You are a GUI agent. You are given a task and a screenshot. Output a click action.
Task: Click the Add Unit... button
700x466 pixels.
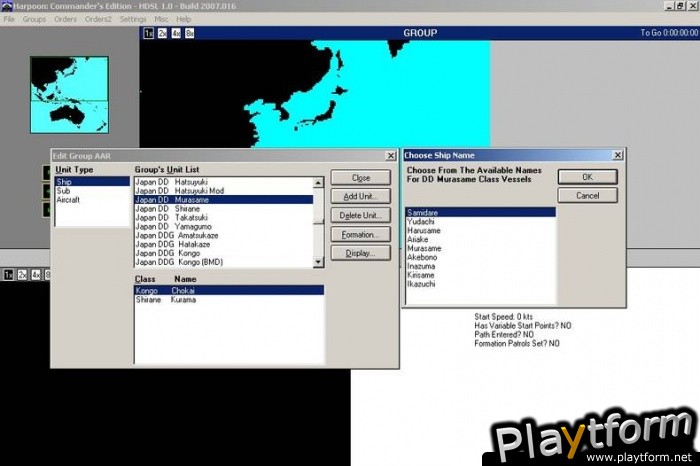361,196
